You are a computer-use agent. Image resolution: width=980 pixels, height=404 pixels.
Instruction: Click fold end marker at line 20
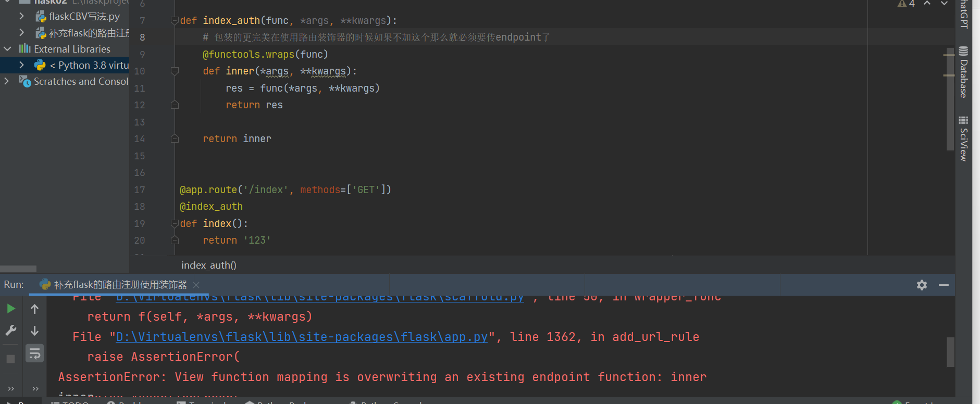(175, 240)
